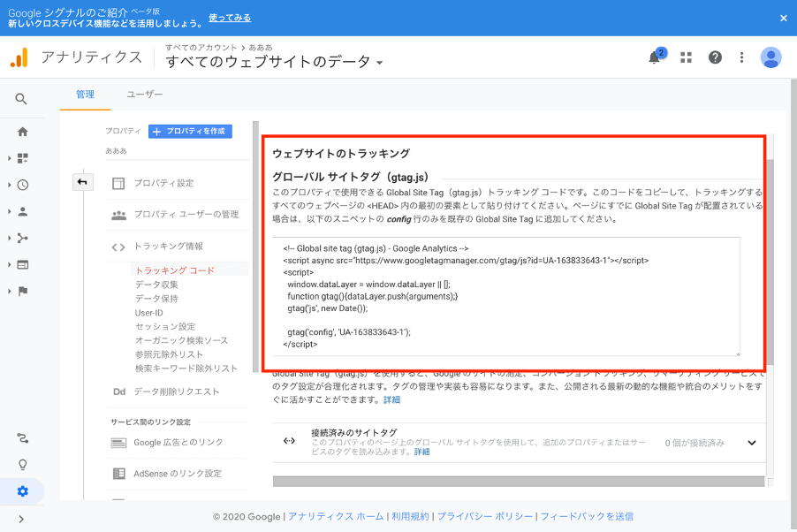Open the すべてのウェブサイトのデータ view dropdown
Image resolution: width=797 pixels, height=532 pixels.
[x=275, y=62]
